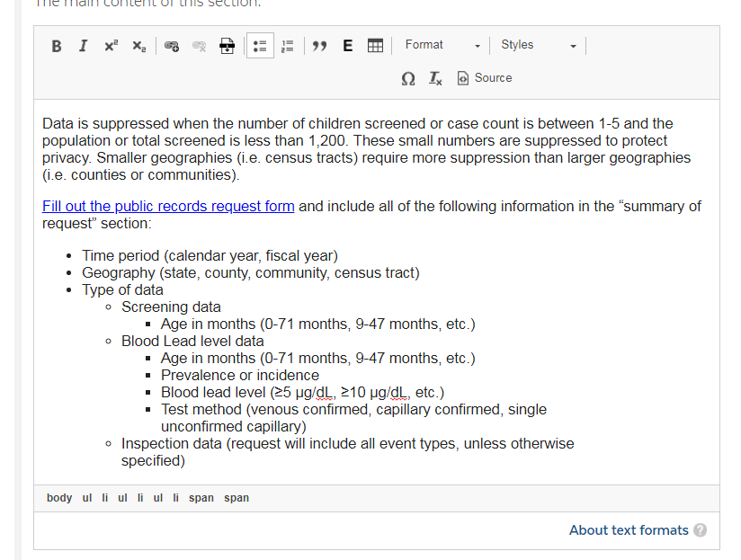Select the last span in elements path
This screenshot has width=741, height=560.
(237, 498)
